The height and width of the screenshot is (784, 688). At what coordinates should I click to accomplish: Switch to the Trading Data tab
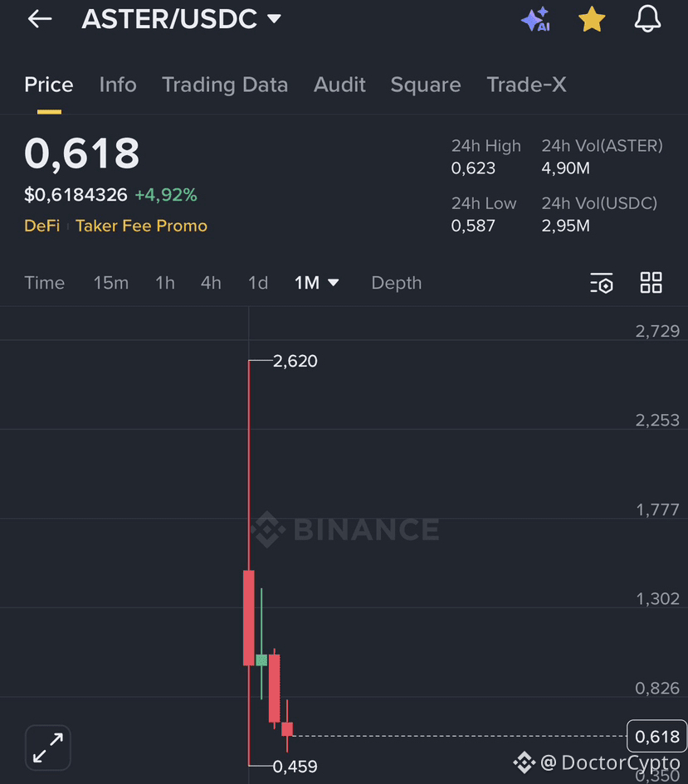(x=225, y=85)
